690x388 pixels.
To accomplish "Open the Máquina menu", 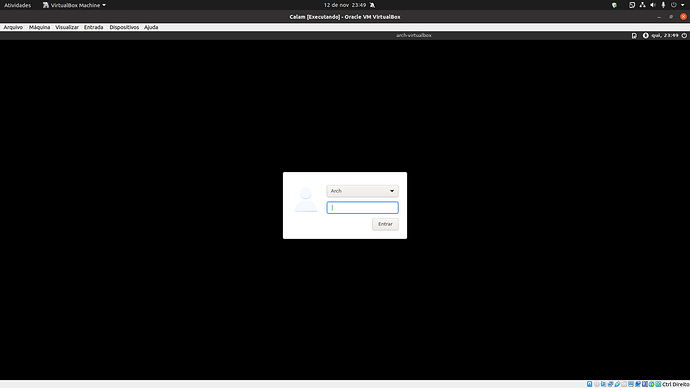I will 40,27.
